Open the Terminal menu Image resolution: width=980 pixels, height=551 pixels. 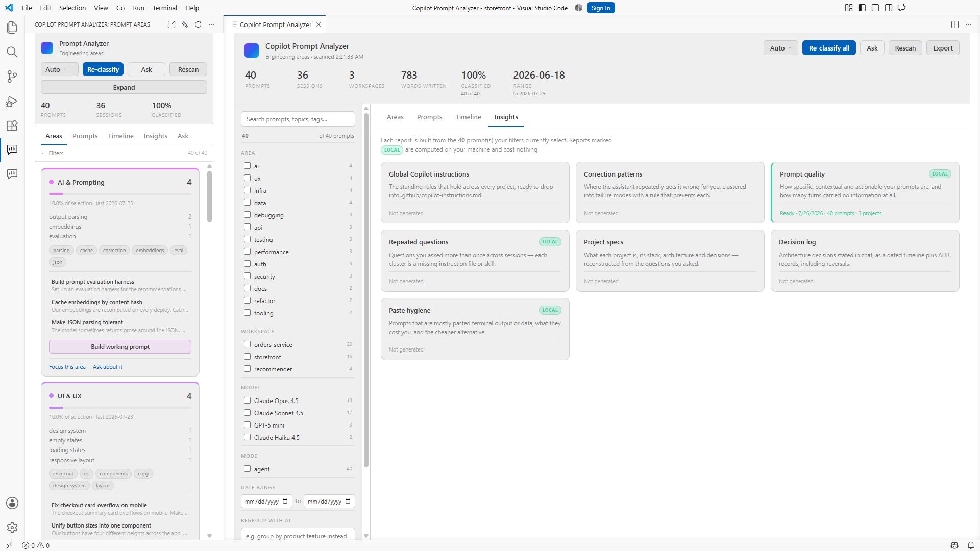[164, 8]
